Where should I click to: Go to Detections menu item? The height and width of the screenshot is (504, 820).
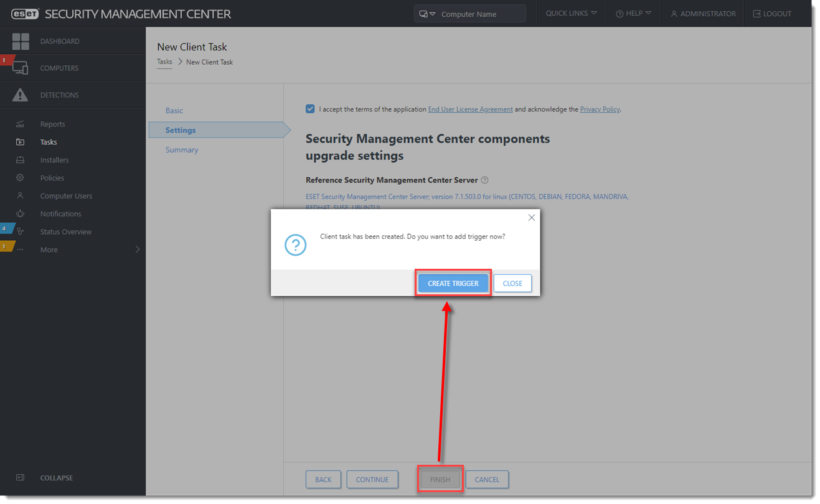coord(59,95)
